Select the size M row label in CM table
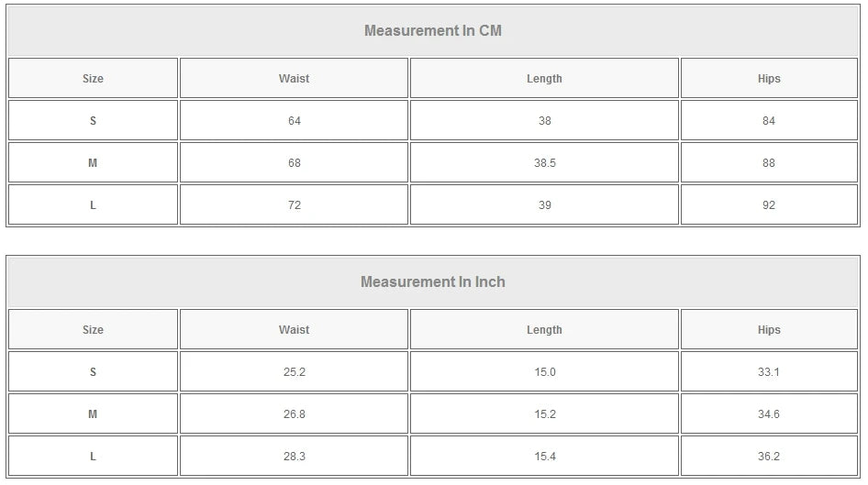This screenshot has height=485, width=868. point(93,163)
